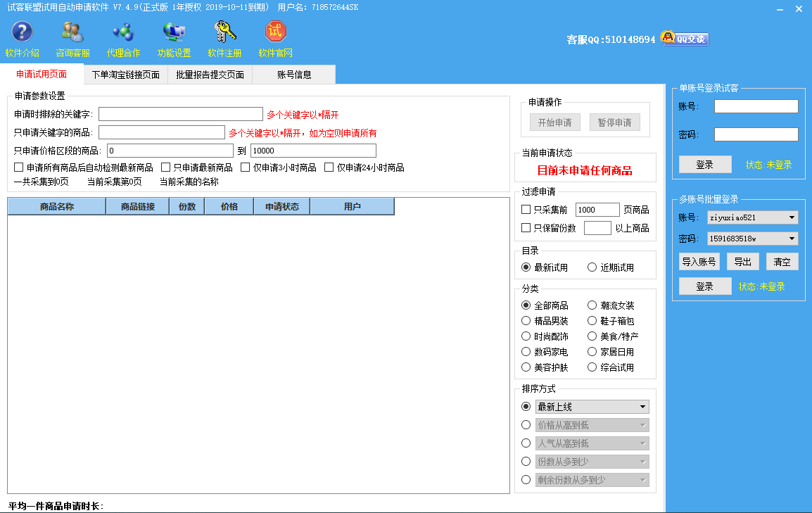Screen dimensions: 812x513
Task: Click the maximum price field showing 10000
Action: 313,151
